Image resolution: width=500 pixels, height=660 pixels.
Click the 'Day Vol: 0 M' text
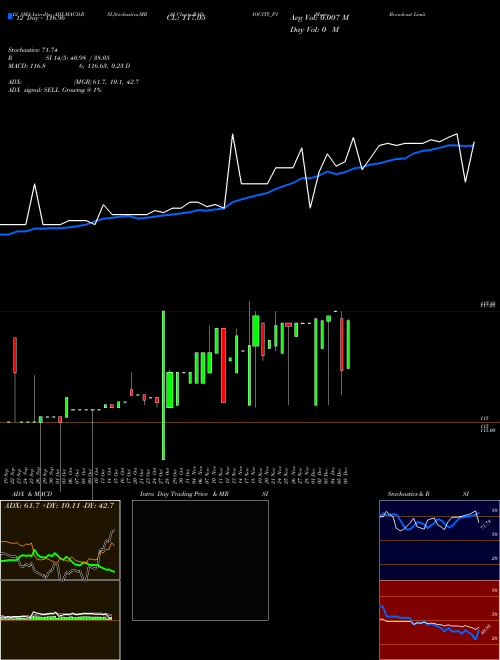coord(314,30)
